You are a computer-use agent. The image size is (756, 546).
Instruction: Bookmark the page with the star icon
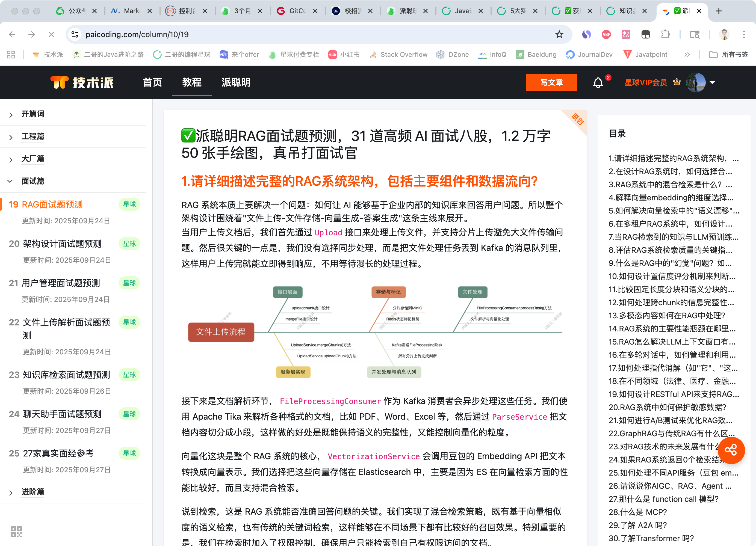pos(559,34)
